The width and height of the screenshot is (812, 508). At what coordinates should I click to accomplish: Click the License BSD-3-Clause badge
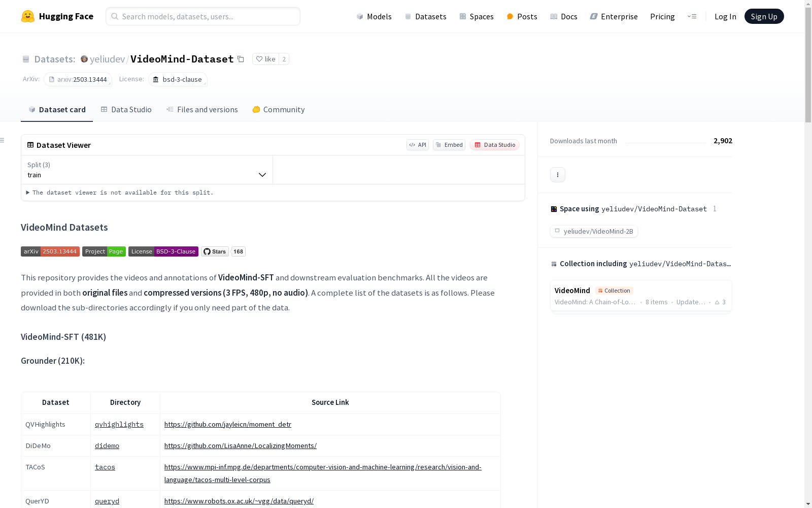[163, 251]
